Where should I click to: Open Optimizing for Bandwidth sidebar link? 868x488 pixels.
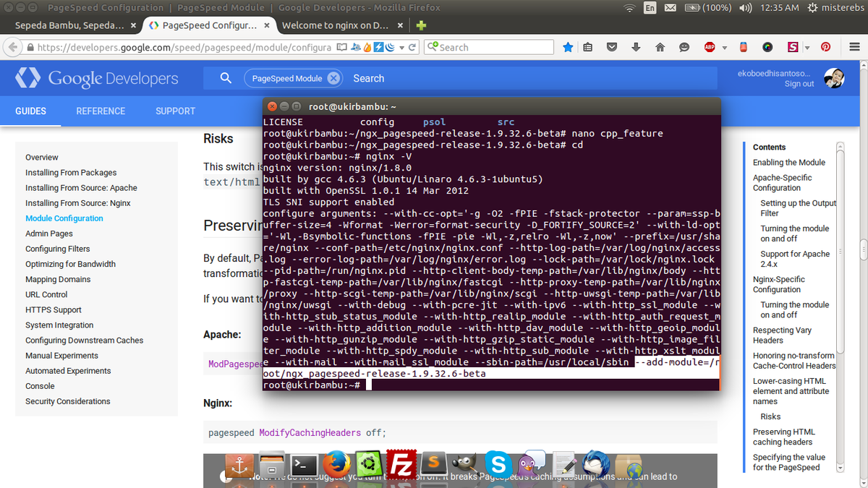tap(70, 264)
